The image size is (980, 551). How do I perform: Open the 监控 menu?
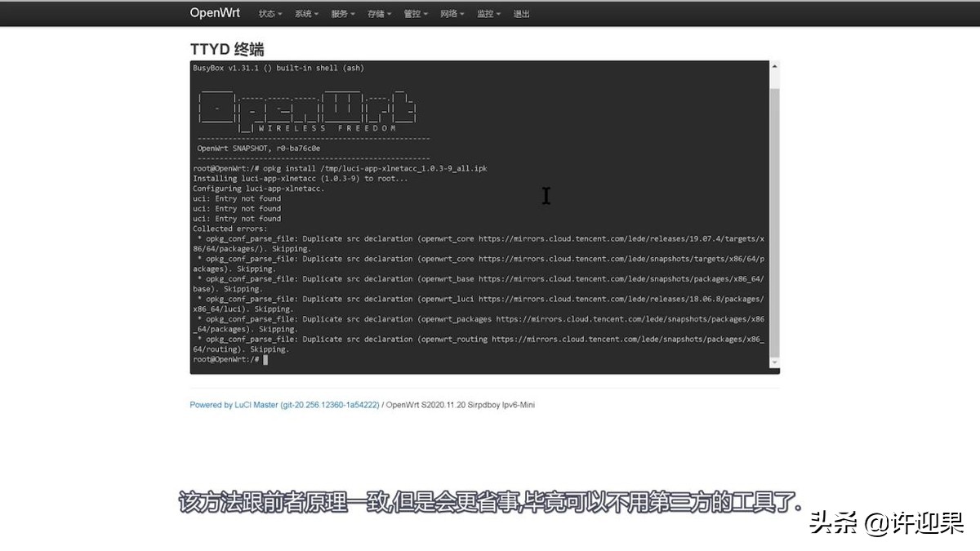pyautogui.click(x=488, y=14)
